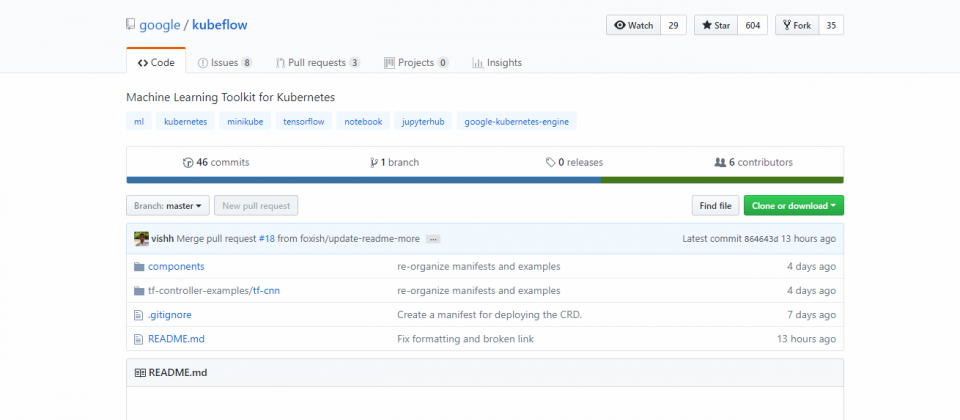Screen dimensions: 960x420
Task: Click the repository book icon beside google
Action: coord(130,25)
